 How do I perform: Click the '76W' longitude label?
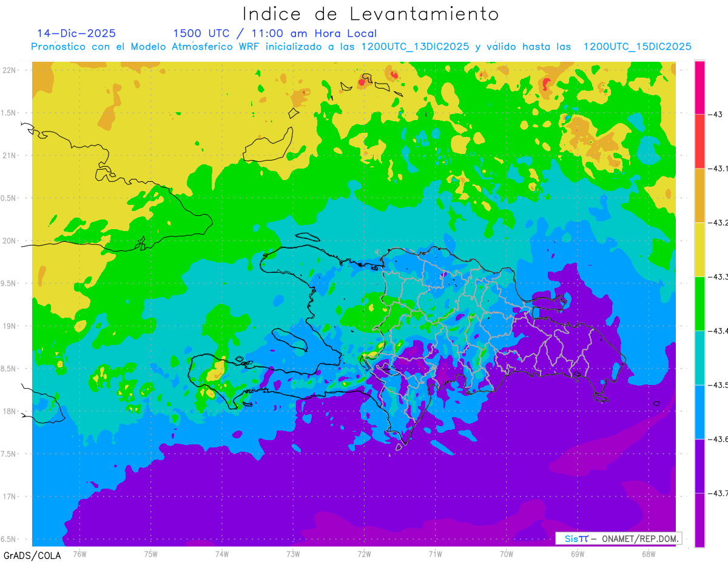click(x=79, y=554)
